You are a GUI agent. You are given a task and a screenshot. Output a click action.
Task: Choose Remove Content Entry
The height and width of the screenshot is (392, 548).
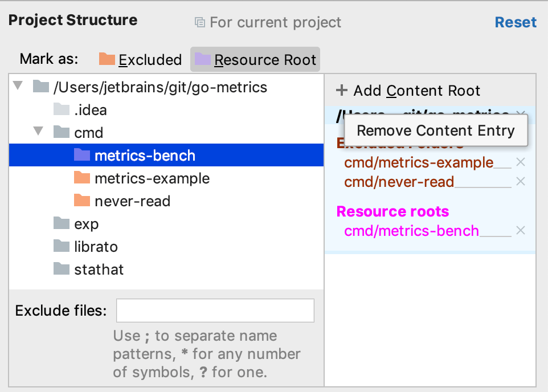pos(435,130)
